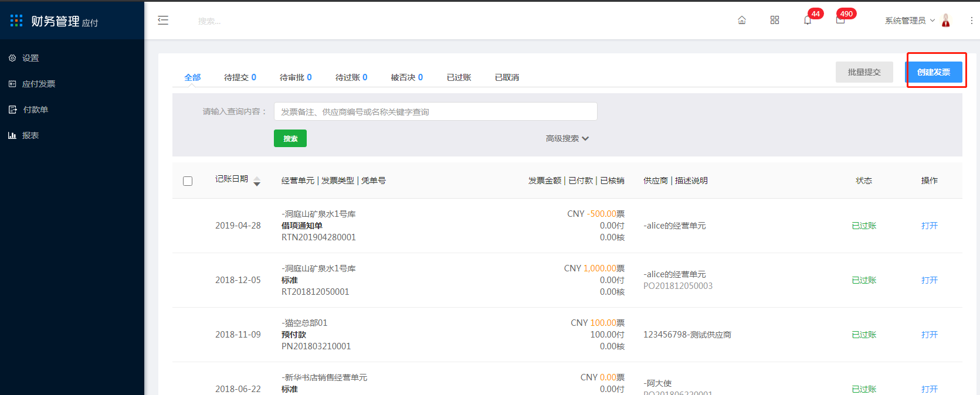
Task: Click the 财务管理 app title
Action: (x=55, y=21)
